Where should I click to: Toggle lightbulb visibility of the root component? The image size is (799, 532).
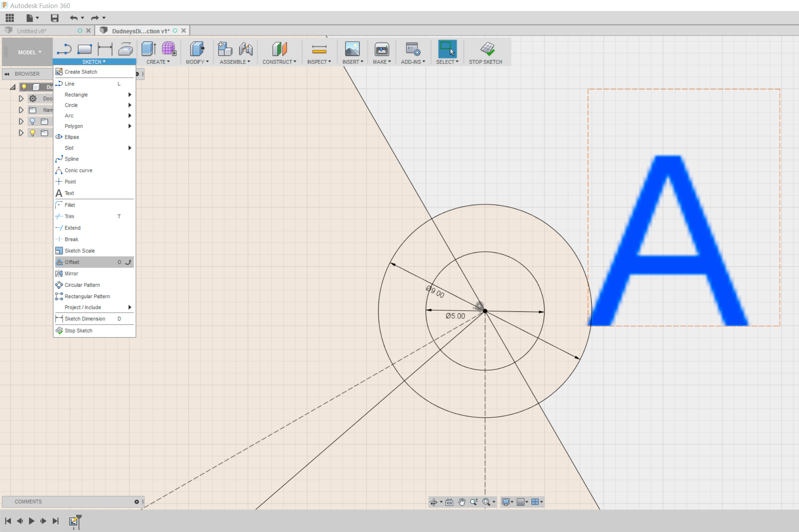coord(24,87)
